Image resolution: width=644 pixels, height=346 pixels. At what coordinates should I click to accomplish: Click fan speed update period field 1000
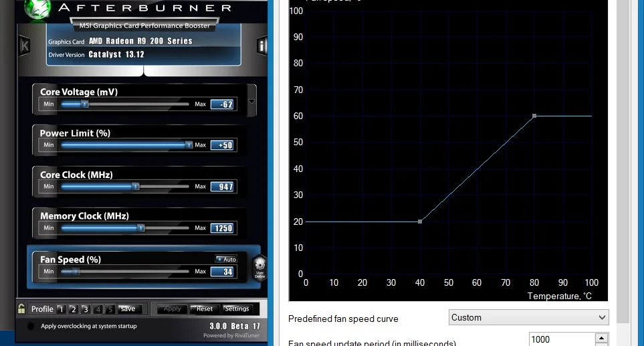click(562, 339)
